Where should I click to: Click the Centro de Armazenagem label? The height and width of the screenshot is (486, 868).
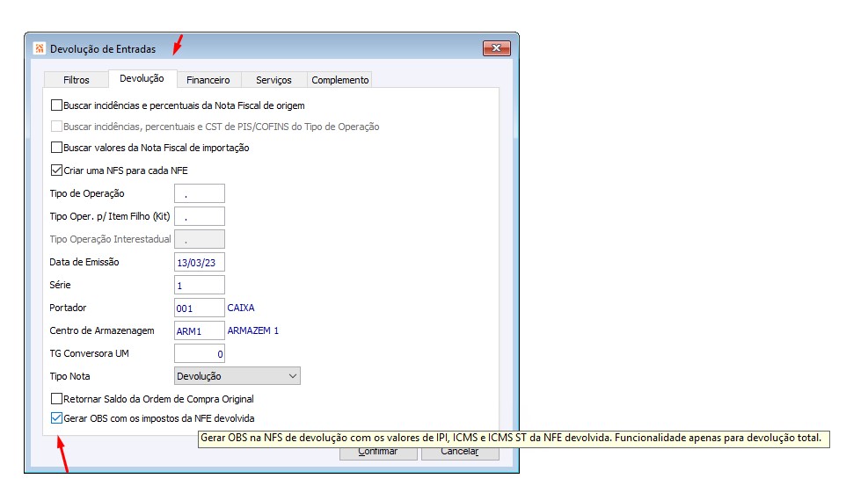pos(102,330)
